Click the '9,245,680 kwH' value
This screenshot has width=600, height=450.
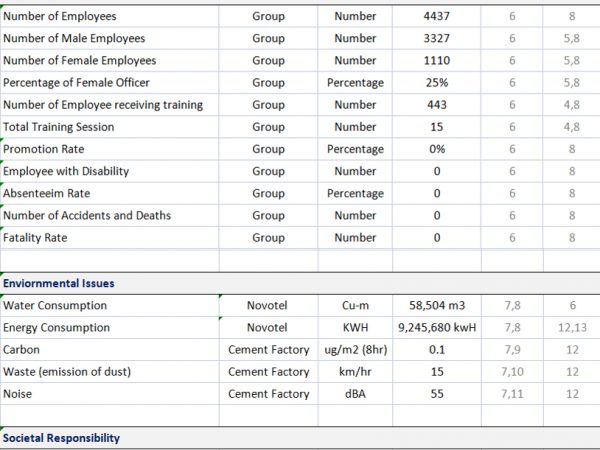(x=437, y=328)
